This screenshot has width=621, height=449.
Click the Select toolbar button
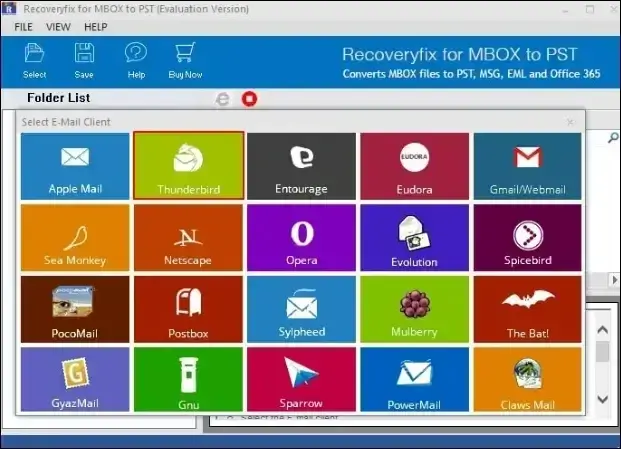click(34, 61)
